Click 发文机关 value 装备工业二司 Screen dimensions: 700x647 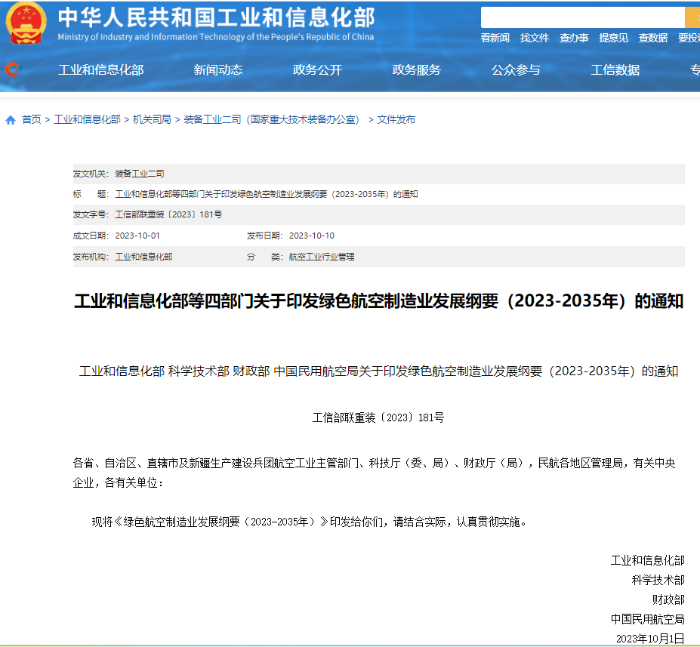139,174
